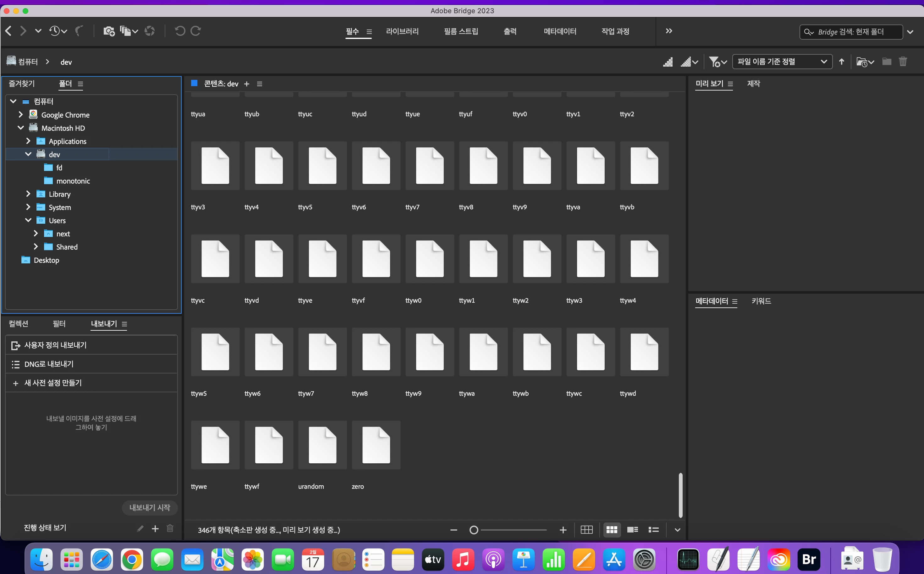
Task: Add a new export preset (plus icon)
Action: (155, 528)
